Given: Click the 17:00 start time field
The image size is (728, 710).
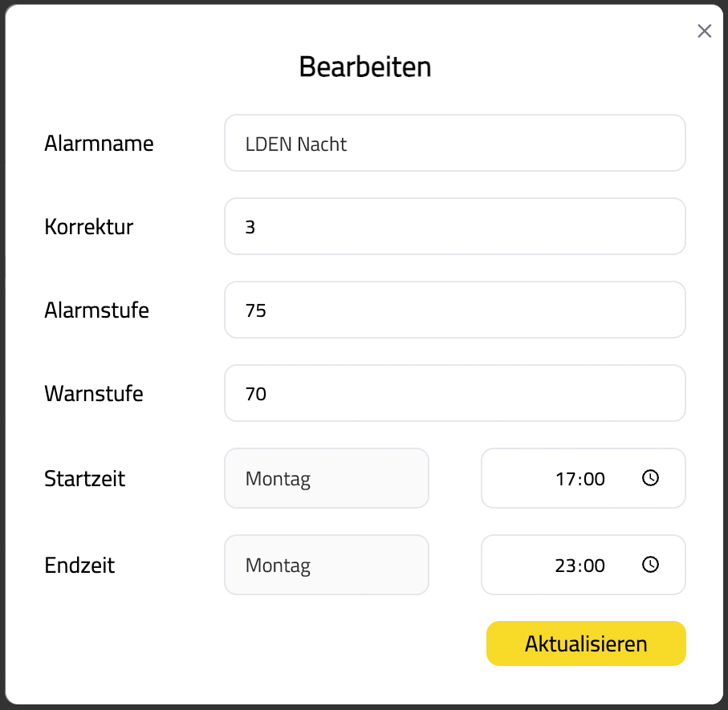Looking at the screenshot, I should click(580, 479).
